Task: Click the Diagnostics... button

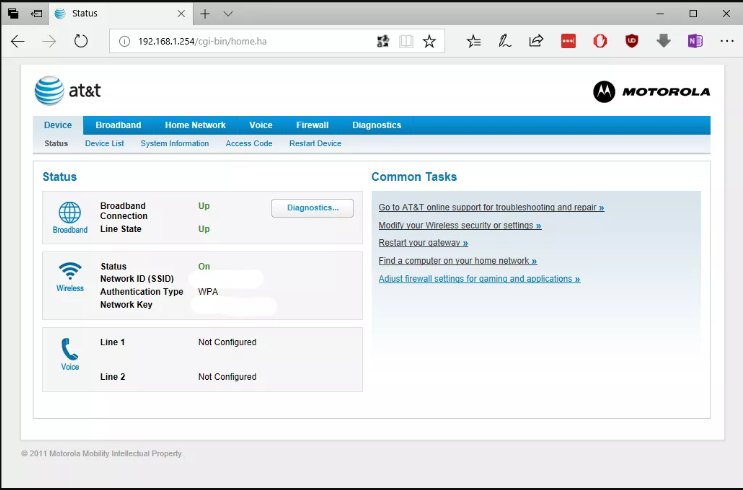Action: click(312, 208)
